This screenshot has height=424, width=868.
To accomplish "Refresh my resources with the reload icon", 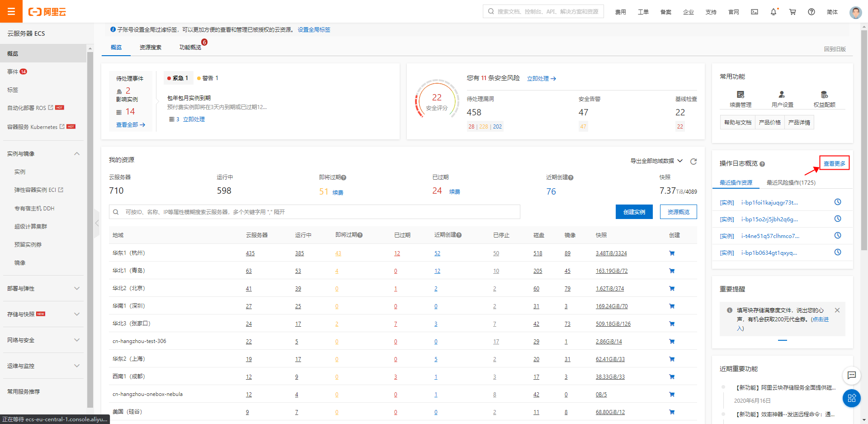I will coord(693,161).
